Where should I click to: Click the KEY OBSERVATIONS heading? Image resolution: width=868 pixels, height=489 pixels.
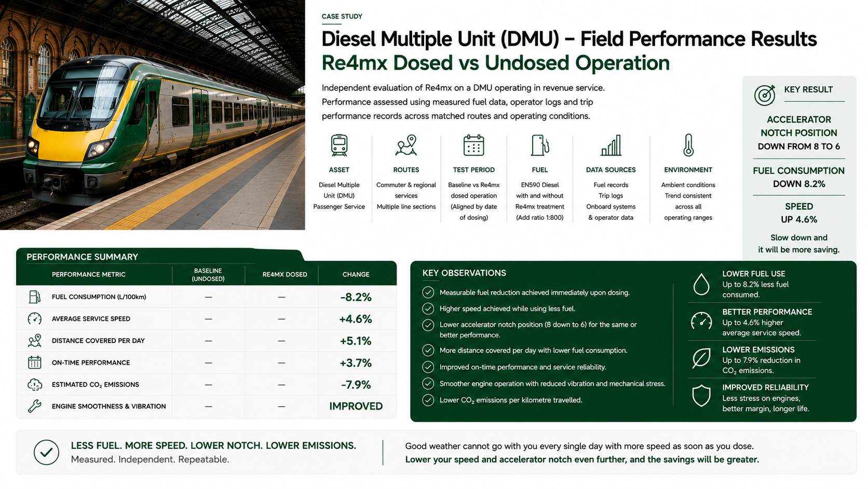464,273
